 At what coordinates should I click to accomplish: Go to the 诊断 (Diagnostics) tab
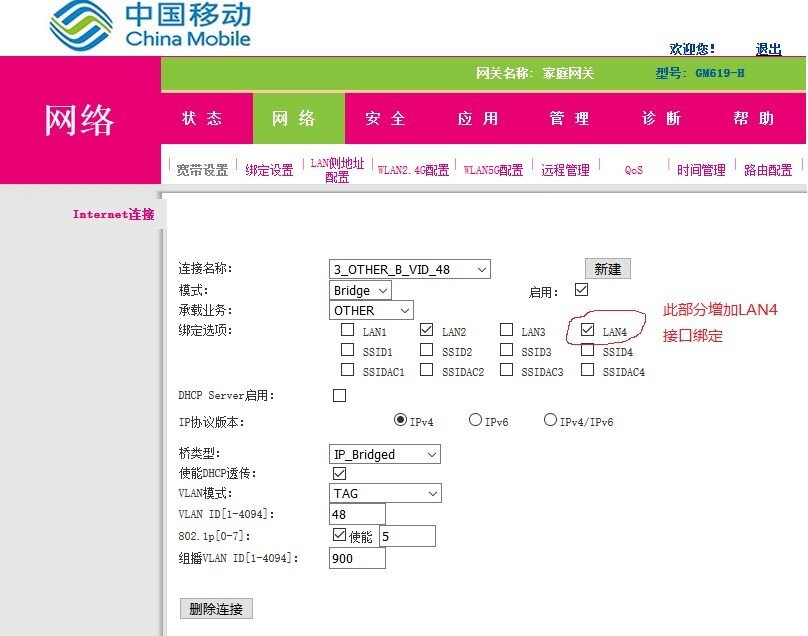coord(661,118)
